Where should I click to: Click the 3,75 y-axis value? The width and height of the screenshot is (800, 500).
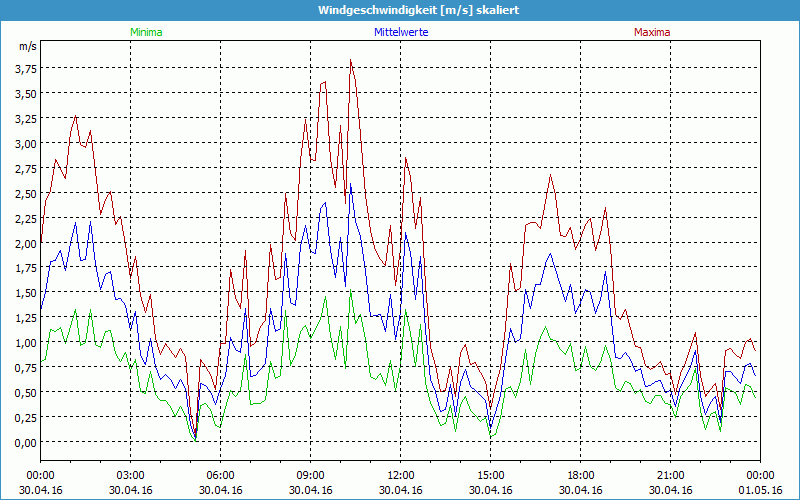pos(26,70)
